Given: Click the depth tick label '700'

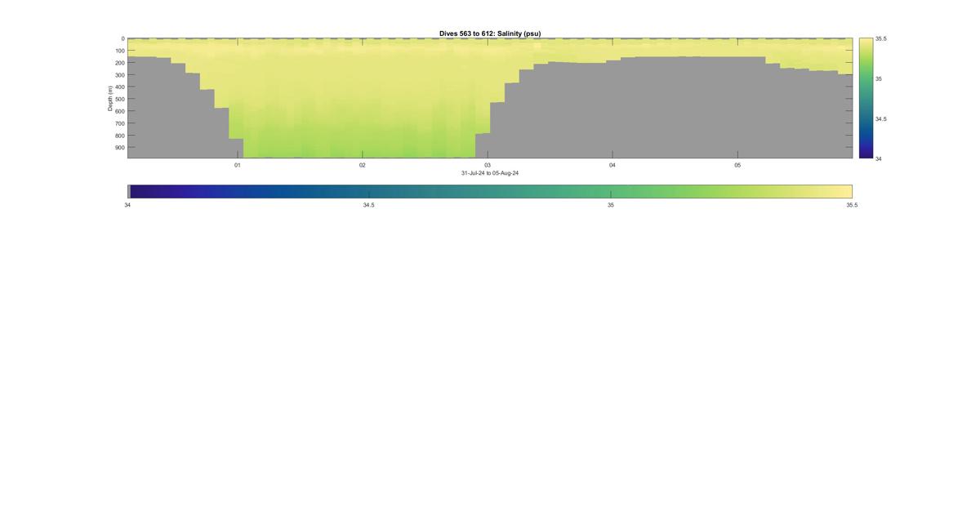Looking at the screenshot, I should tap(119, 123).
